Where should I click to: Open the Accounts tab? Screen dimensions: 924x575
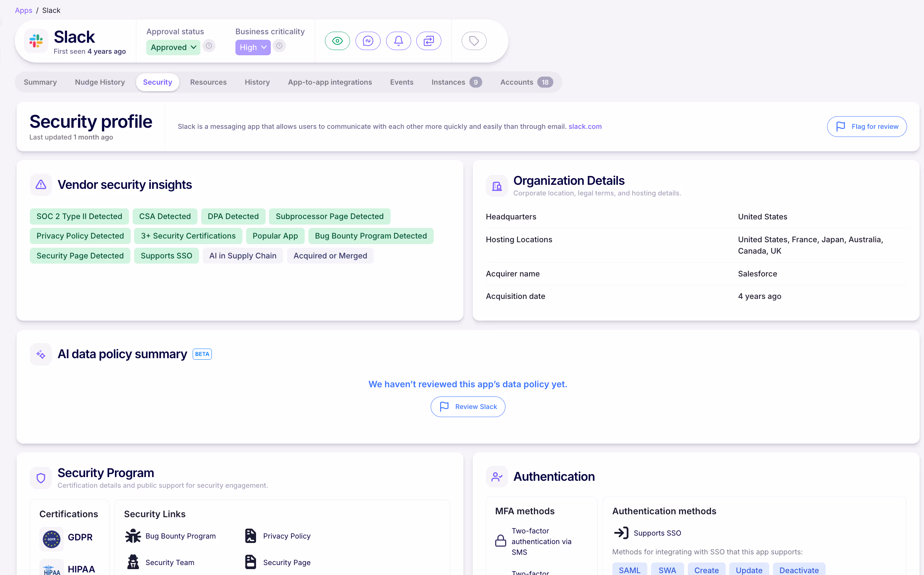pyautogui.click(x=526, y=82)
